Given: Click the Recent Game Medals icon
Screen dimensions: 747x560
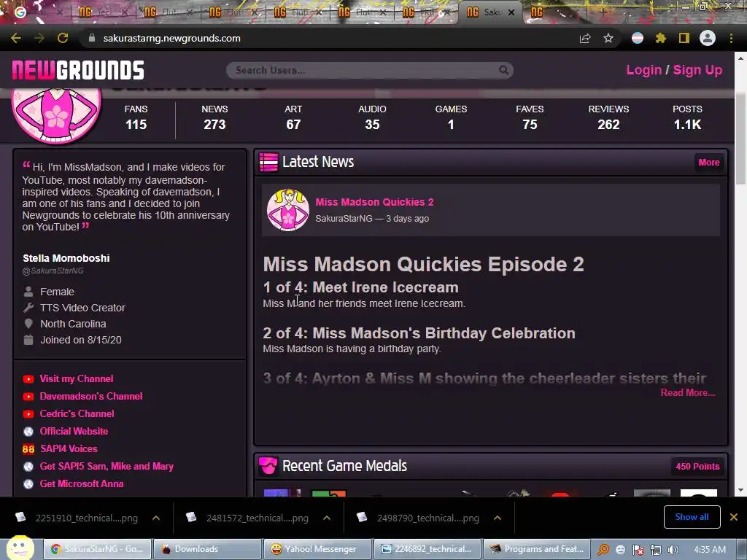Looking at the screenshot, I should (x=268, y=466).
